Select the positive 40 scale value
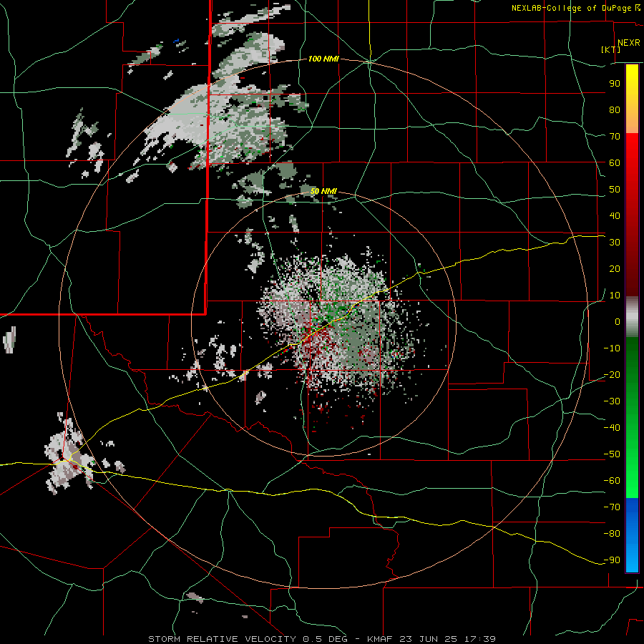Image resolution: width=644 pixels, height=644 pixels. (x=615, y=216)
